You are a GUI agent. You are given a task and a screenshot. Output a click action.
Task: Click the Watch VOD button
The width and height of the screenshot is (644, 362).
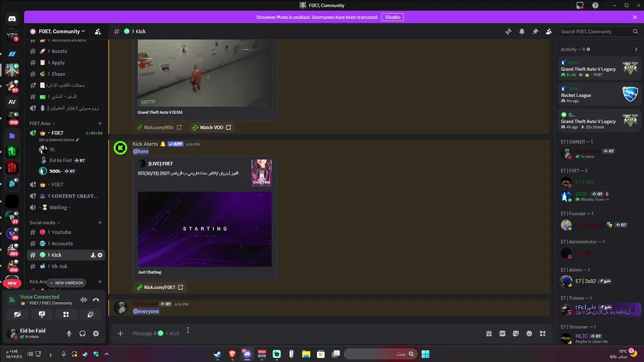point(211,128)
